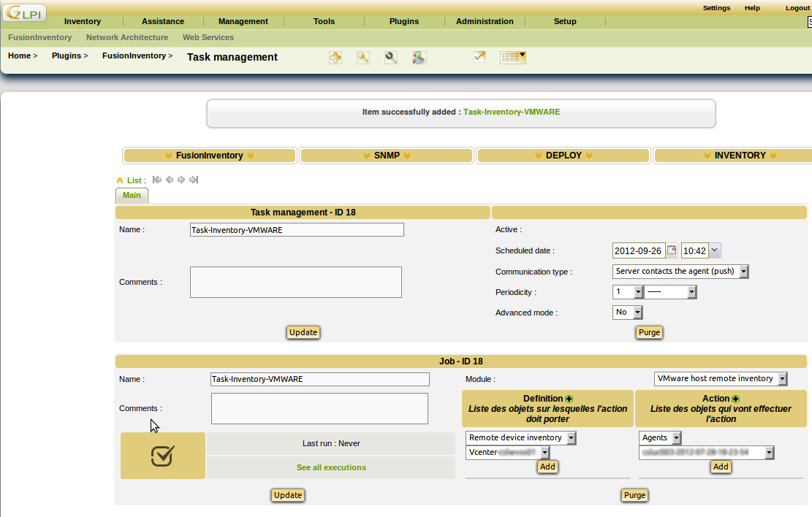The height and width of the screenshot is (517, 812).
Task: Focus the task Comments text area
Action: 296,282
